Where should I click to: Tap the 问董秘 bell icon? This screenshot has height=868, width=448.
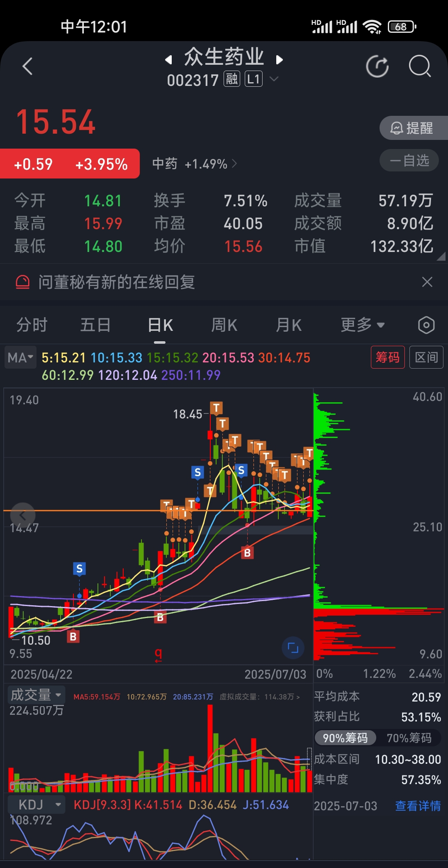pos(22,282)
